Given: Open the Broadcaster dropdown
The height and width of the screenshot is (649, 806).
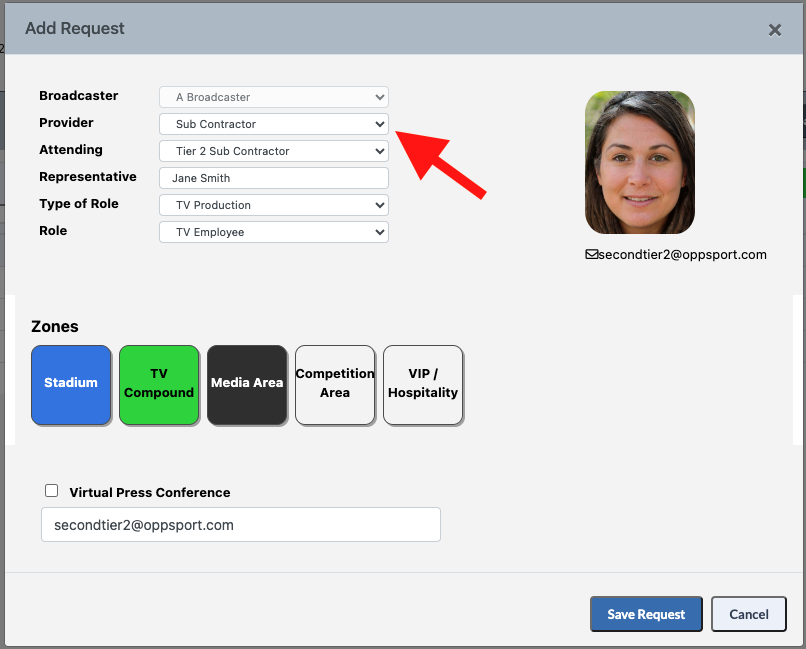Looking at the screenshot, I should [274, 97].
